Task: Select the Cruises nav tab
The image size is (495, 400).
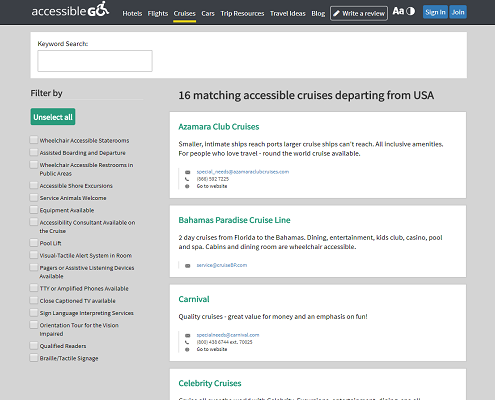Action: click(184, 14)
